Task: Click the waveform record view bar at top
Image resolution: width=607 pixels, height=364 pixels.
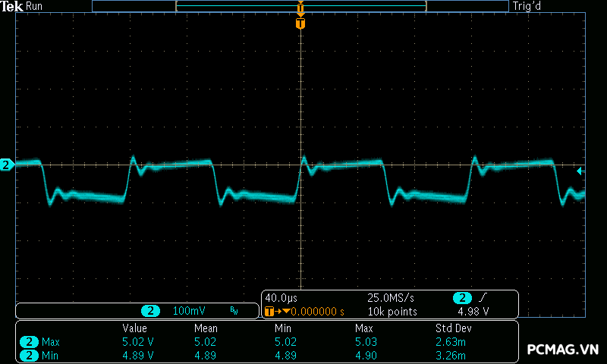Action: [300, 6]
